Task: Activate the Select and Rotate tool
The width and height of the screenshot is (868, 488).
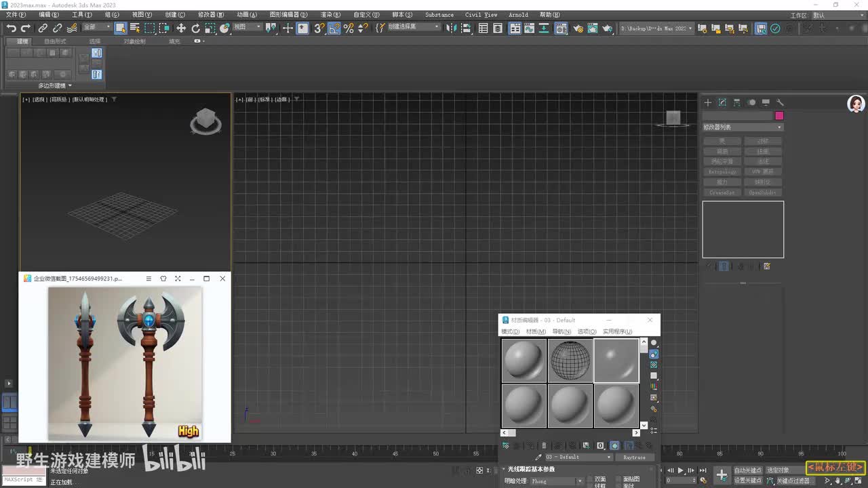Action: pyautogui.click(x=196, y=28)
